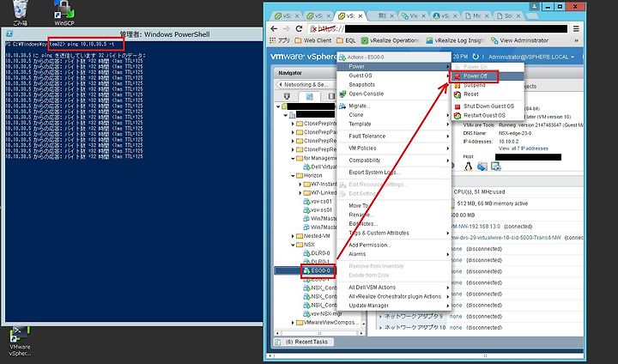Collapse the Horizon folder
618x364 pixels.
coord(293,175)
